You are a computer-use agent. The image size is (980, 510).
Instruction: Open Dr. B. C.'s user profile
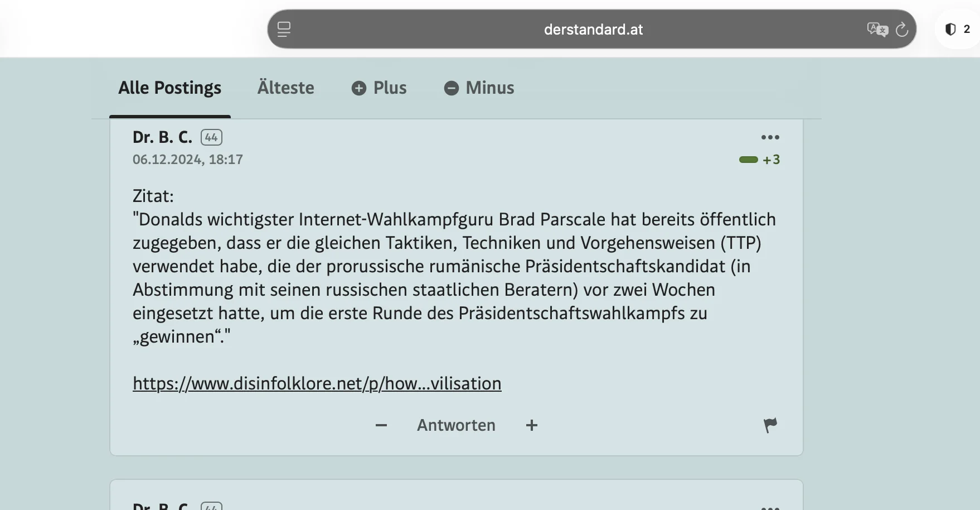[162, 137]
